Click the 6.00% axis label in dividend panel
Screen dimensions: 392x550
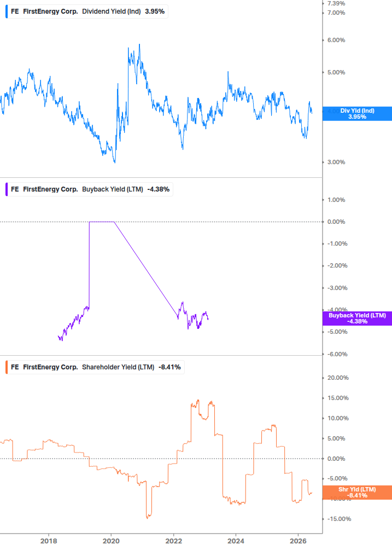tap(336, 40)
